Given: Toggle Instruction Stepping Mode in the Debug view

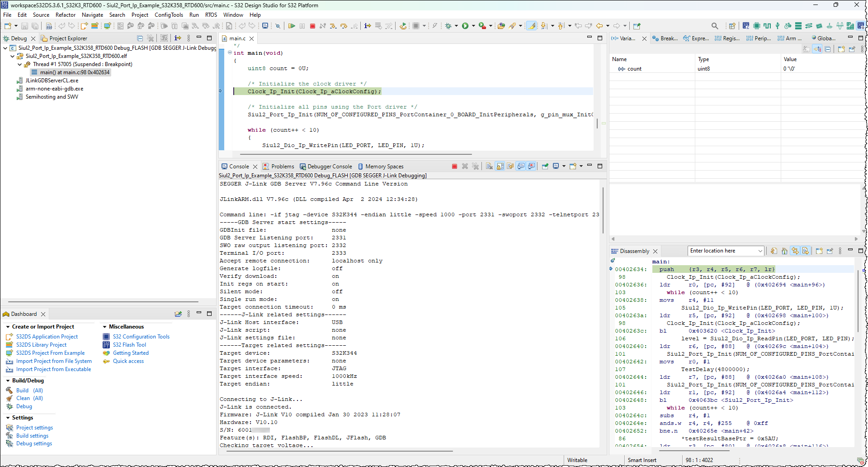Looking at the screenshot, I should click(178, 38).
